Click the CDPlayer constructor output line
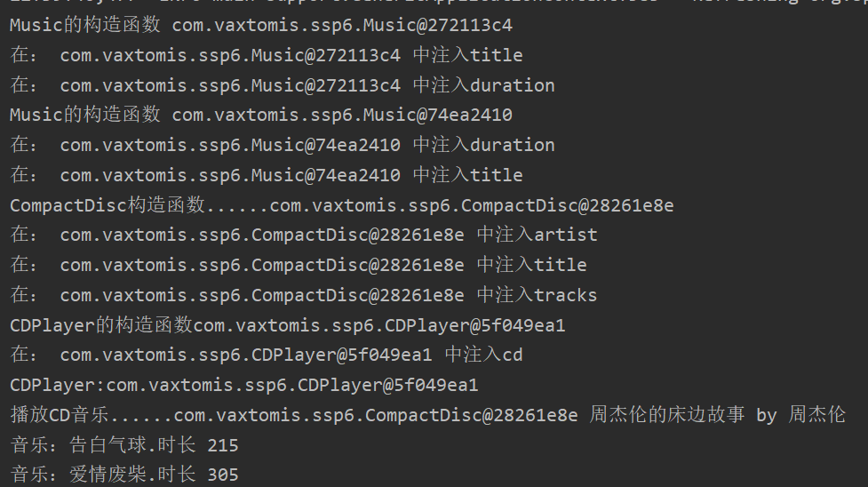868x487 pixels. pyautogui.click(x=287, y=324)
